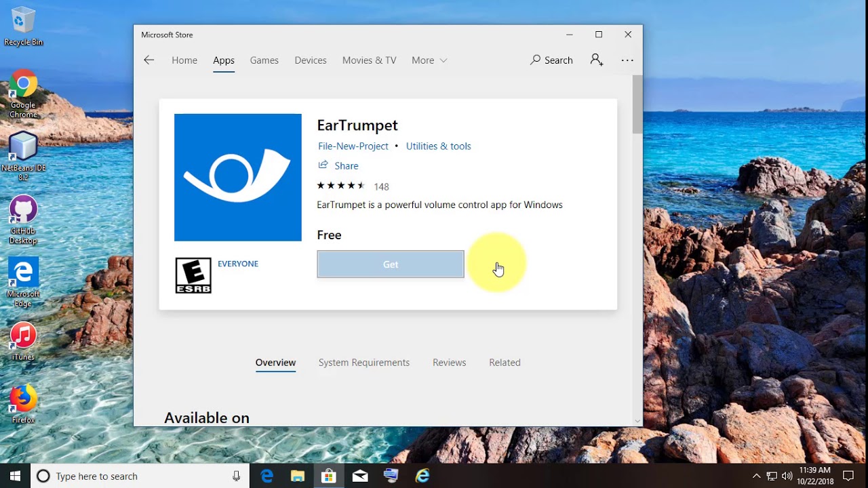
Task: Select the Microsoft Store taskbar icon
Action: (x=329, y=476)
